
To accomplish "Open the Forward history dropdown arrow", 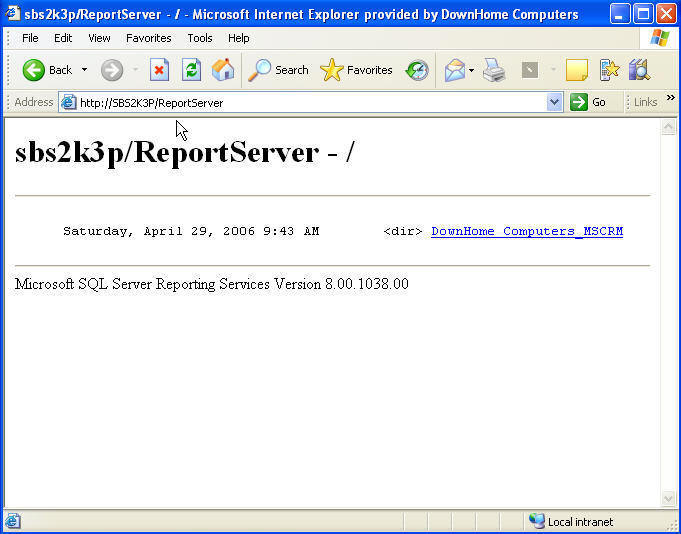I will pyautogui.click(x=136, y=70).
